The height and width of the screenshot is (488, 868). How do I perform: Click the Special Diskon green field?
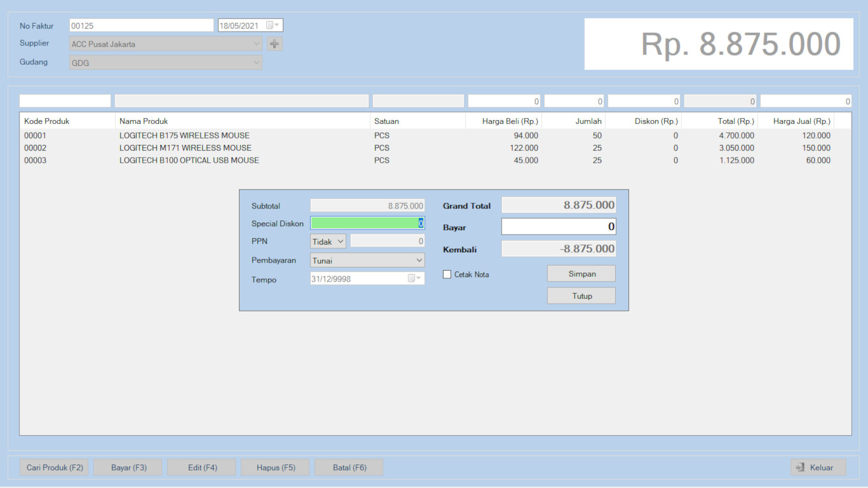coord(366,223)
